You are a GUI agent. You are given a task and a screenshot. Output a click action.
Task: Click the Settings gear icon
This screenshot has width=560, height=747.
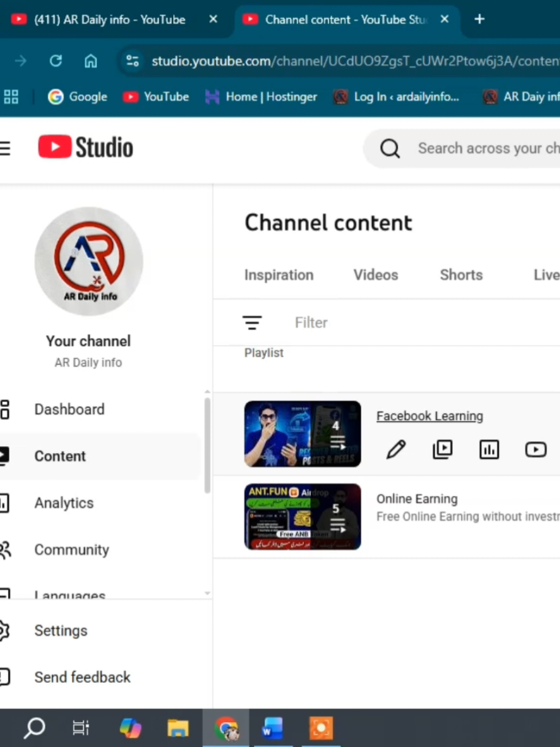point(4,630)
